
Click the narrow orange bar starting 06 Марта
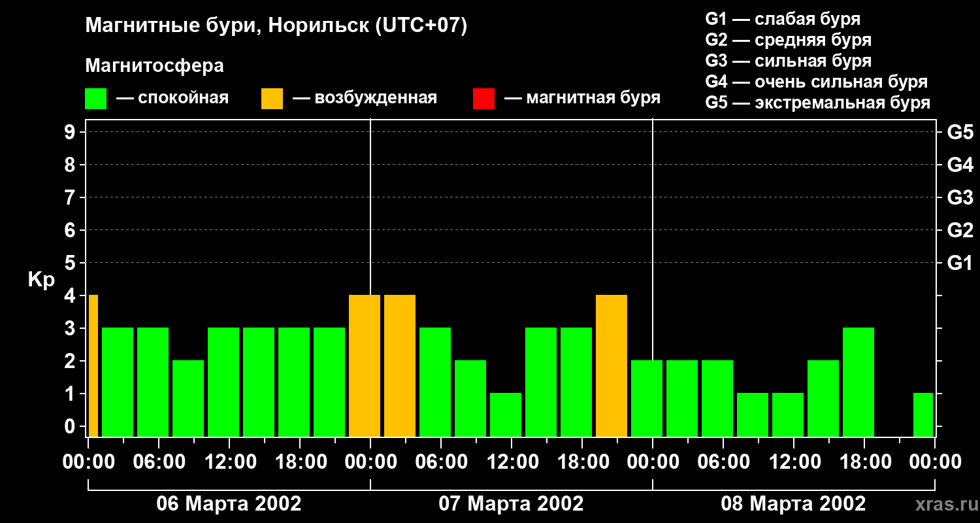[x=93, y=365]
